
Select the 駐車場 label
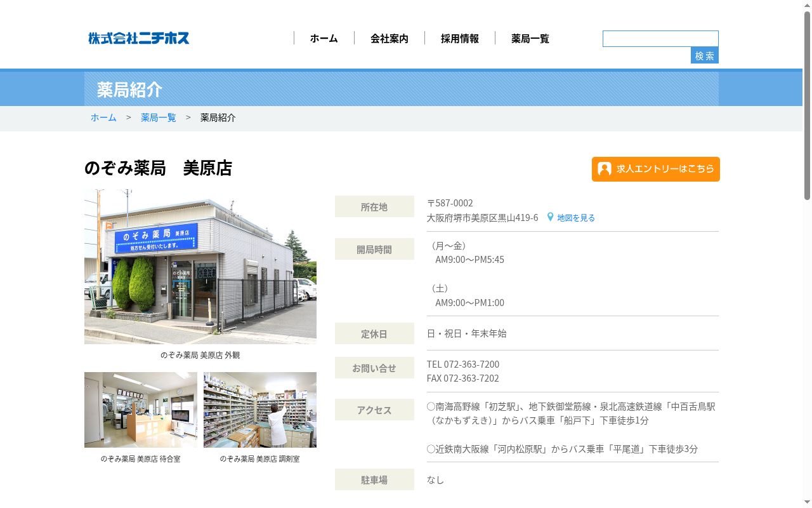pyautogui.click(x=374, y=479)
